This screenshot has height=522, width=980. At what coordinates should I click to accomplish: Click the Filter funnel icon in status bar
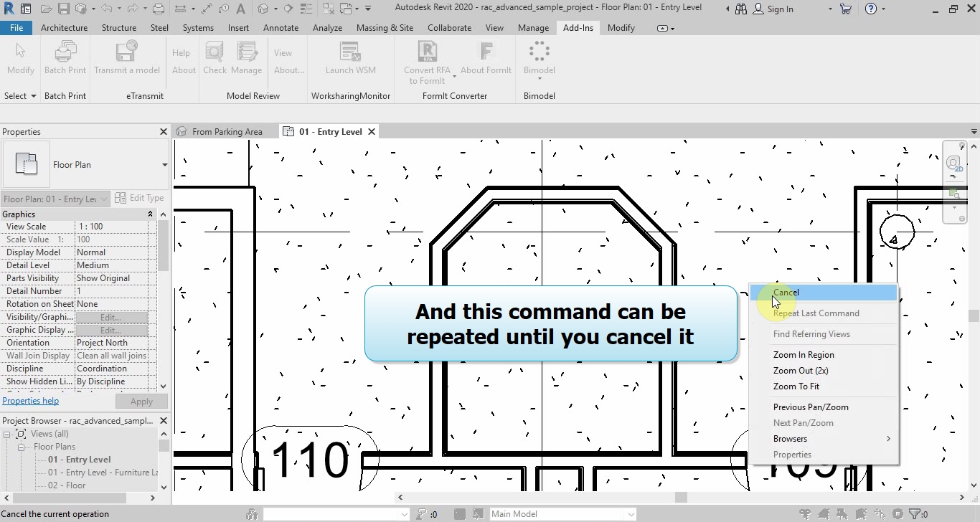coord(915,514)
